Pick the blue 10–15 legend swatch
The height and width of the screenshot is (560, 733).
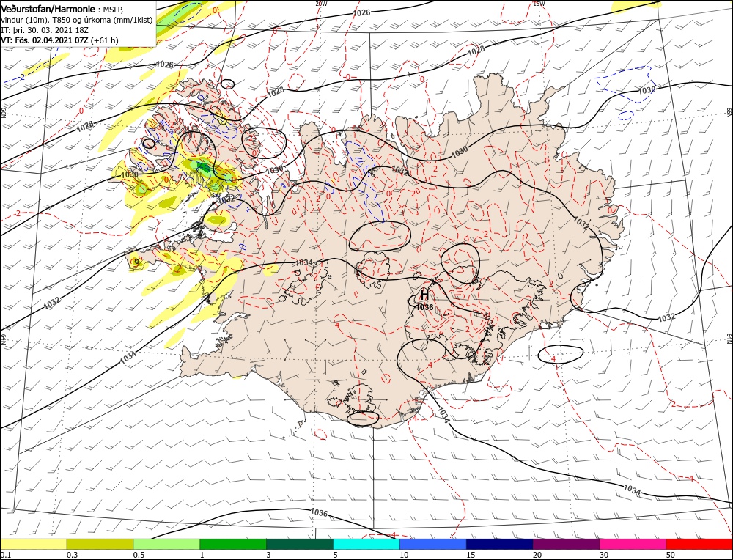tap(433, 544)
